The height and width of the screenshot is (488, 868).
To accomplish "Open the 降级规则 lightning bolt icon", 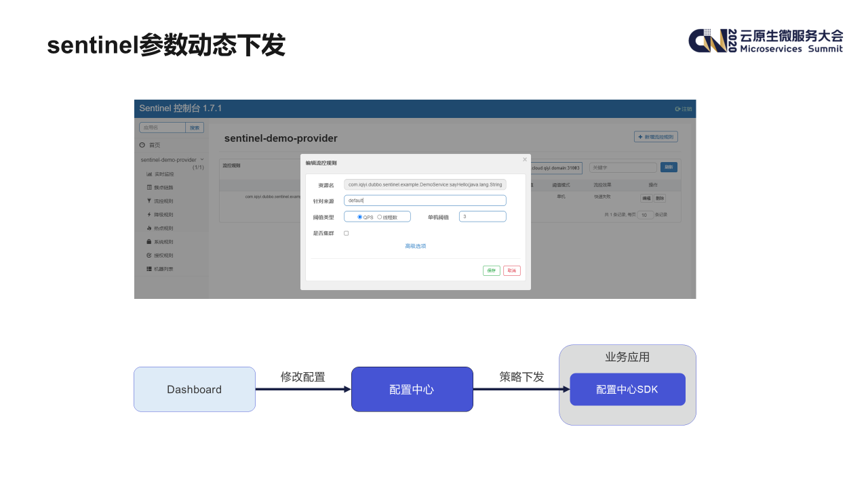I will [149, 215].
